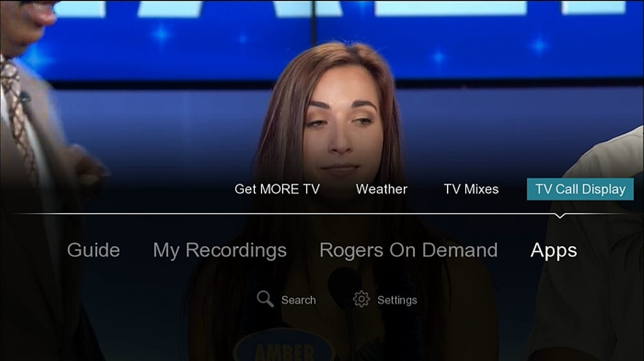Select the Apps menu item

click(554, 251)
